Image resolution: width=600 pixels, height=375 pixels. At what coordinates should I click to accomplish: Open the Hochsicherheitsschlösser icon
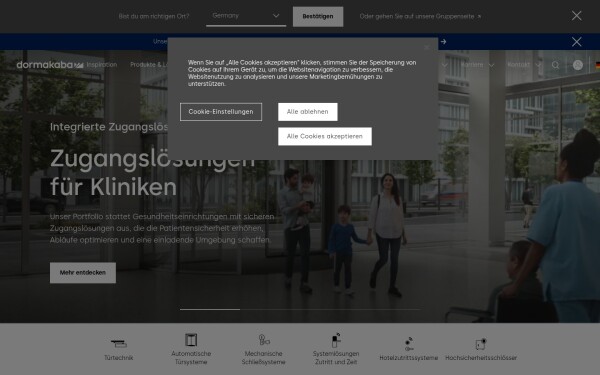(481, 344)
